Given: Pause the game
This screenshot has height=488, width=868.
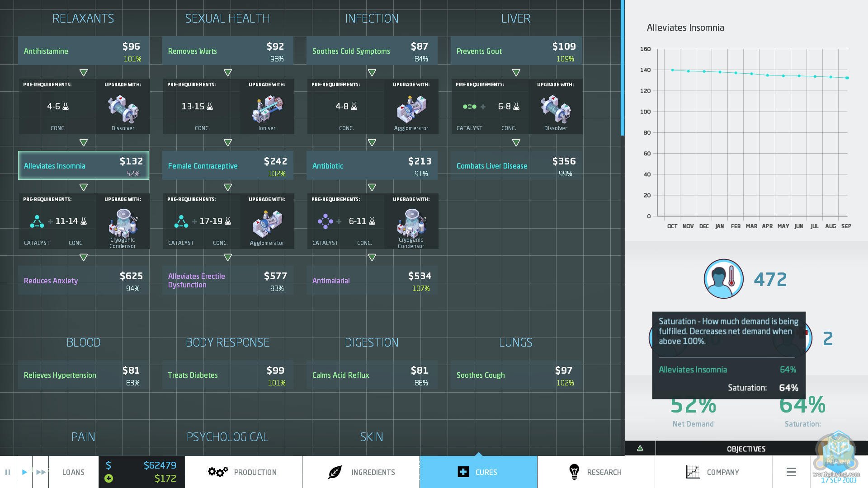Looking at the screenshot, I should click(8, 472).
